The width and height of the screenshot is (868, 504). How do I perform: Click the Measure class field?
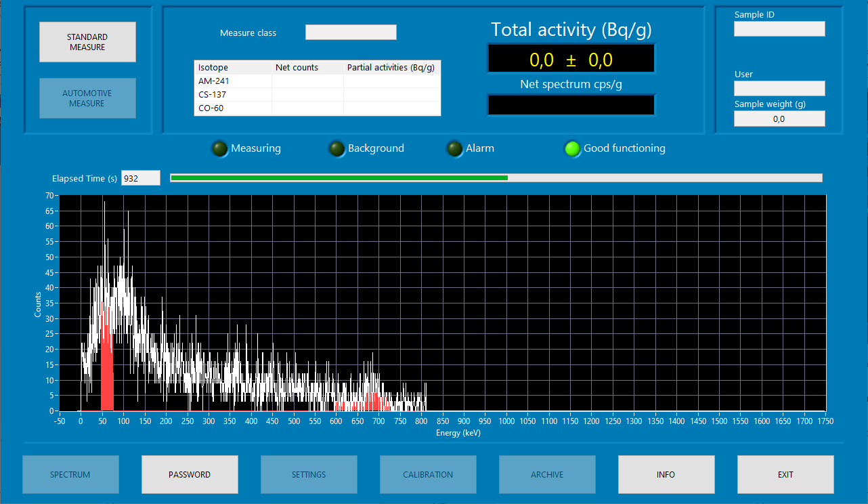tap(351, 33)
